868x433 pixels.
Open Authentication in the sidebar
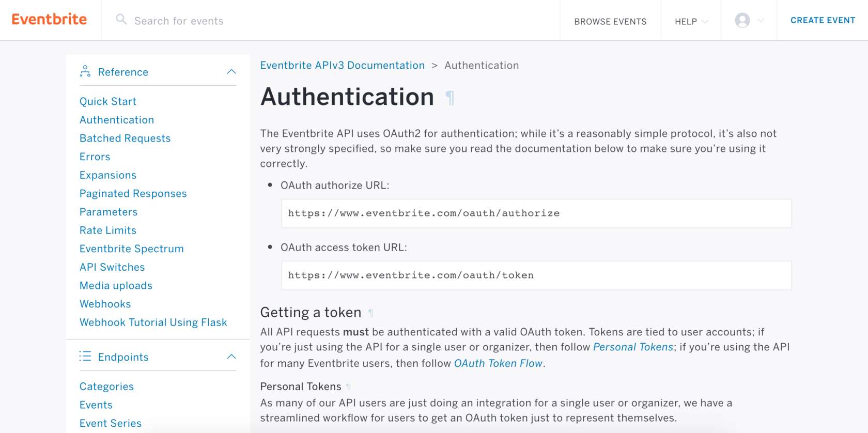pos(117,120)
